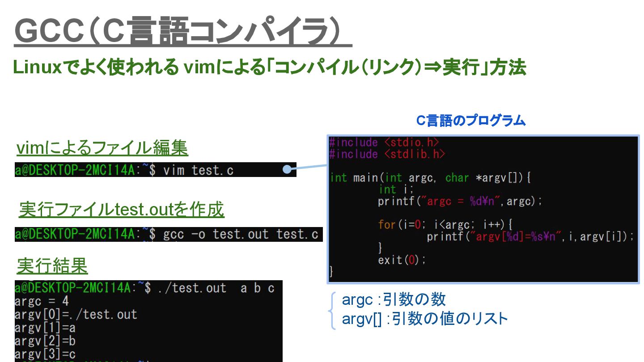Click the code line 'int i;'
644x362 pixels.
[396, 189]
